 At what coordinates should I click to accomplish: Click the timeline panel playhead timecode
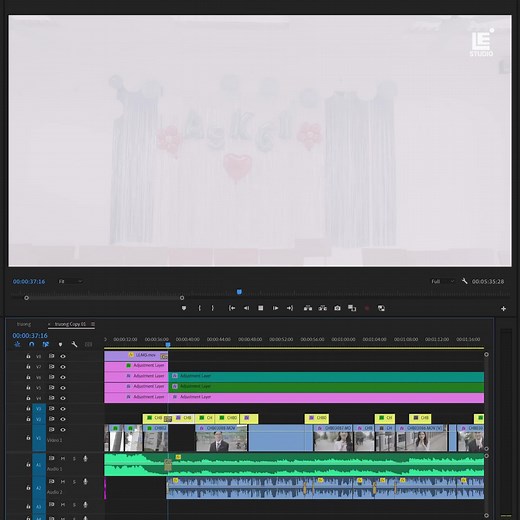(x=30, y=336)
